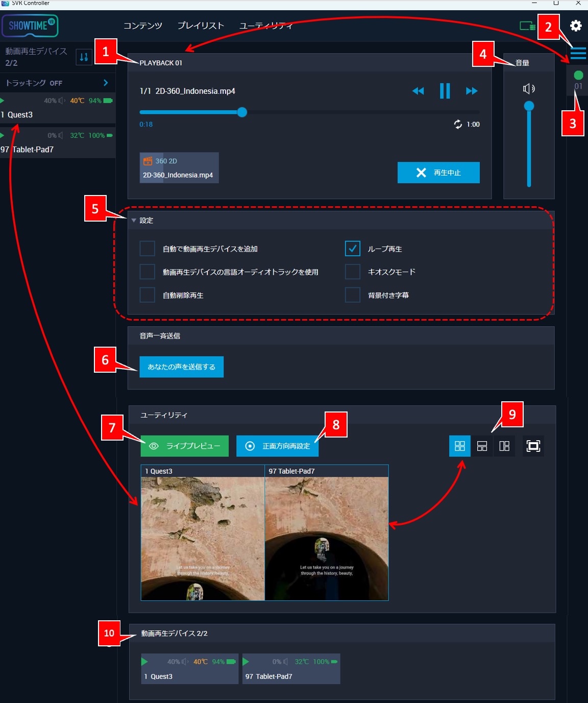The width and height of the screenshot is (588, 703).
Task: Open the settings gear icon
Action: [x=576, y=26]
